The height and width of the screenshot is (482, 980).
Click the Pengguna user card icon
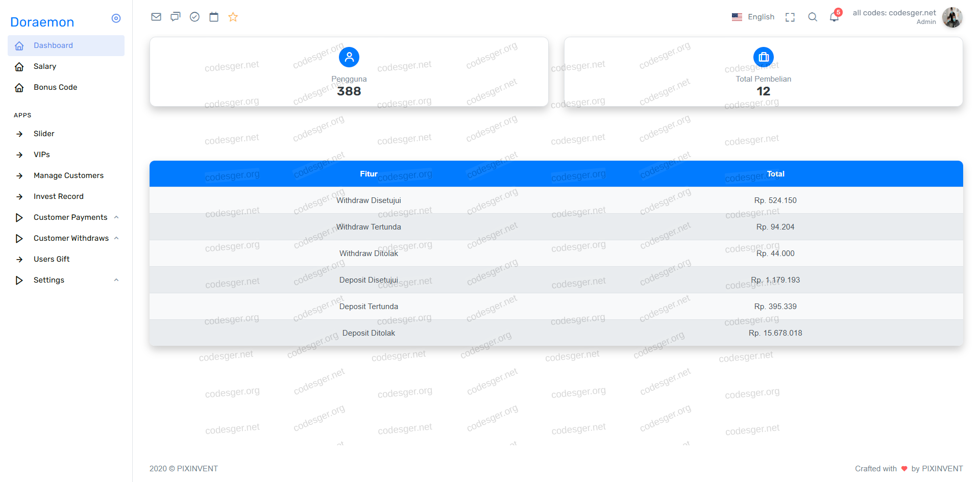point(349,57)
